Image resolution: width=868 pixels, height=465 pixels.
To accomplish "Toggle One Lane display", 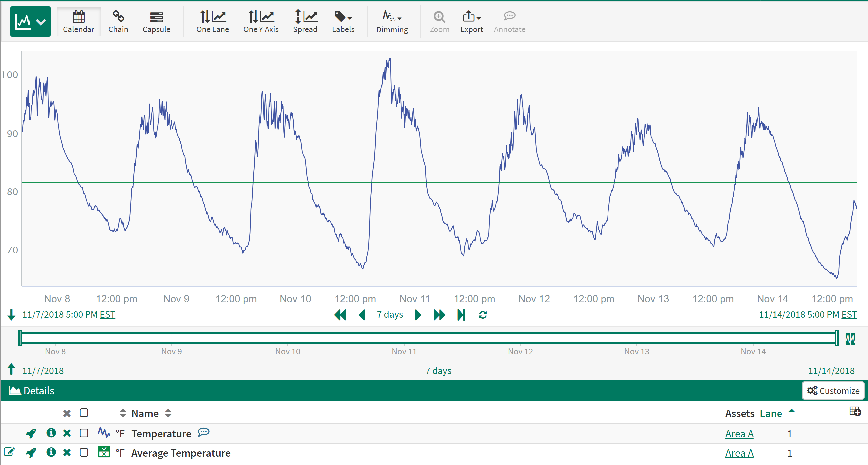I will click(212, 22).
